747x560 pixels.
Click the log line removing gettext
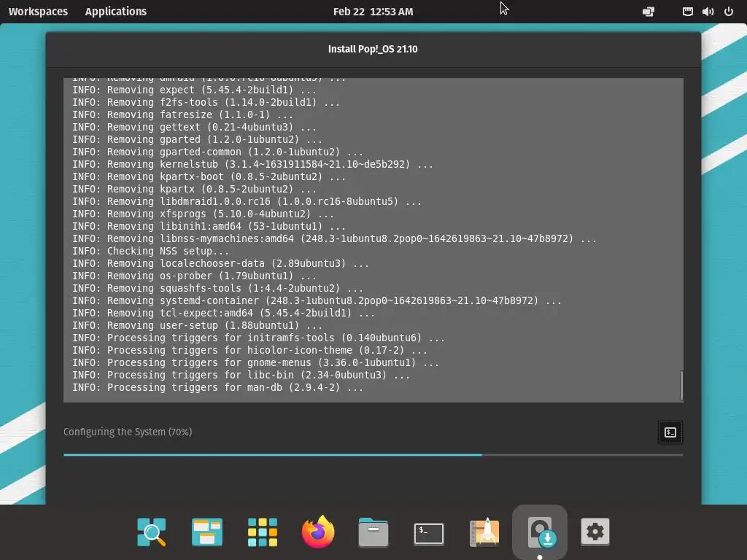pos(194,127)
